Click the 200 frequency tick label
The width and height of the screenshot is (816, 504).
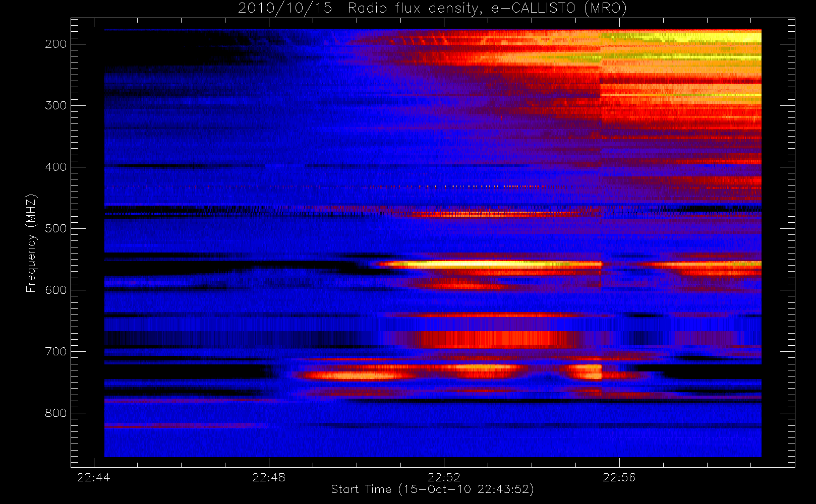click(x=56, y=44)
